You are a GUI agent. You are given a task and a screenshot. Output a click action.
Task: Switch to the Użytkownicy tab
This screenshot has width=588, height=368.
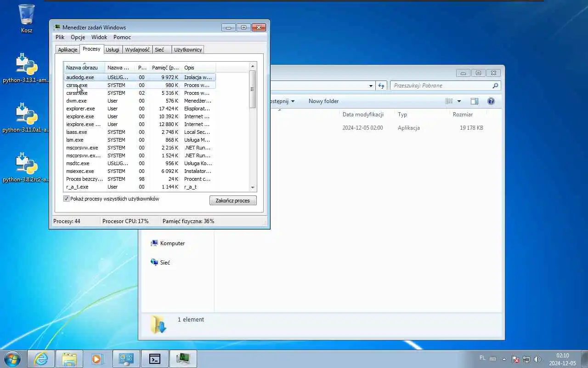tap(188, 50)
